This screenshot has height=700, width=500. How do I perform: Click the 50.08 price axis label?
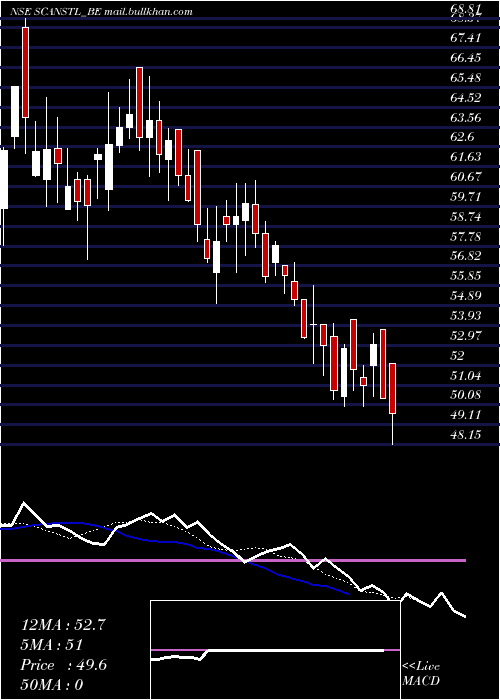(x=466, y=395)
